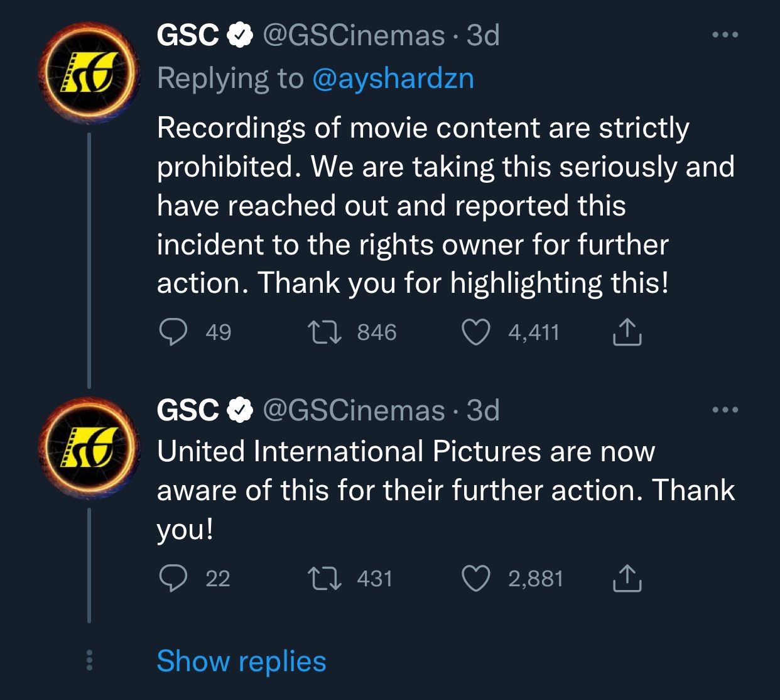The width and height of the screenshot is (780, 700).
Task: Share the 'Recordings of movie content' tweet
Action: [627, 332]
